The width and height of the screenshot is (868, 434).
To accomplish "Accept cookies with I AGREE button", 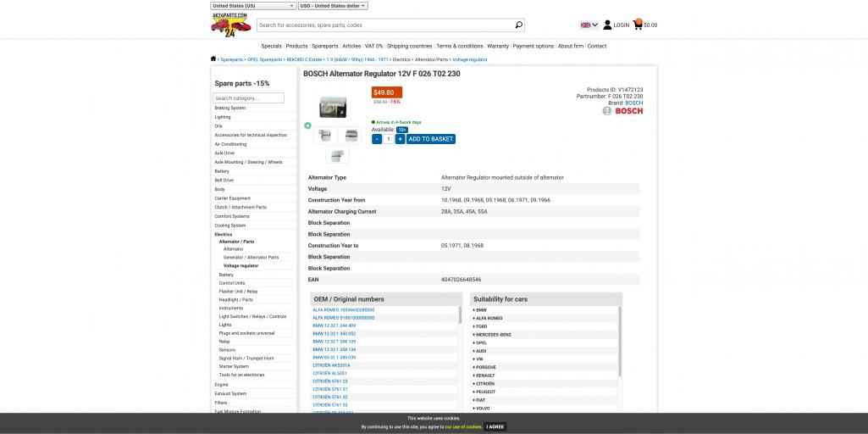I will (495, 426).
